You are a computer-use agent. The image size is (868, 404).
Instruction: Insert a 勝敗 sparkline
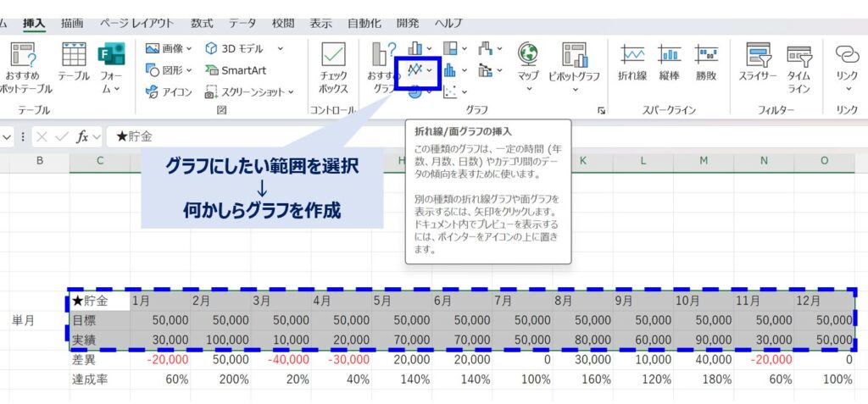tap(706, 63)
